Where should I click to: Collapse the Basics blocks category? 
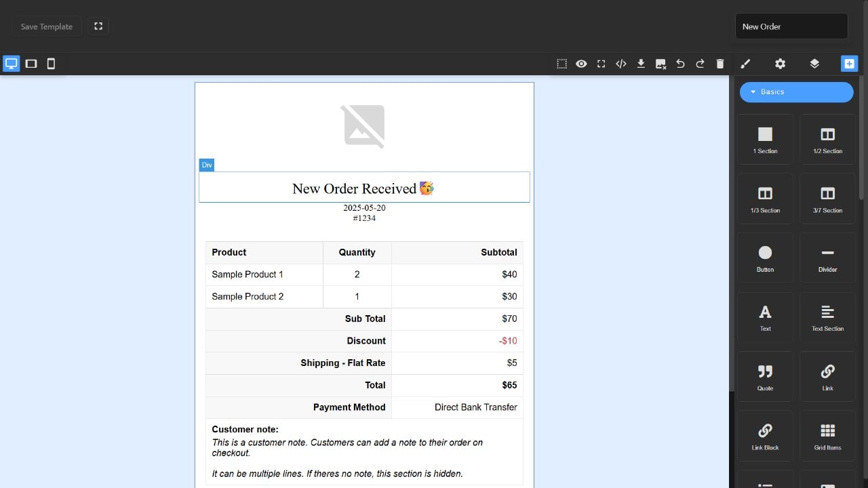tap(796, 92)
